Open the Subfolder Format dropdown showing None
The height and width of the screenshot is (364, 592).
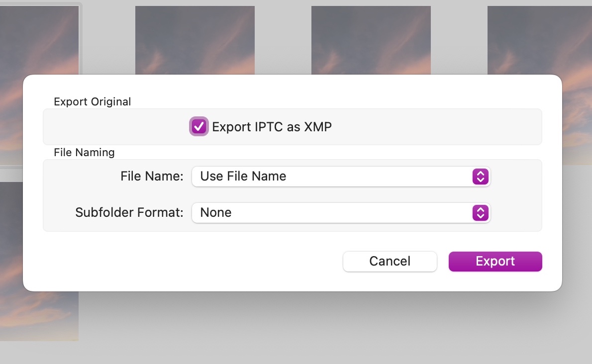(341, 213)
